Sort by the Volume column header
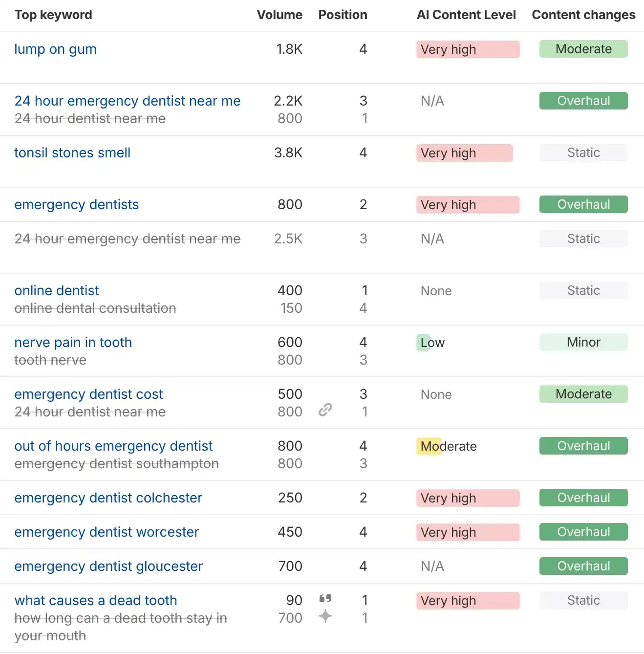This screenshot has height=654, width=644. (x=279, y=15)
